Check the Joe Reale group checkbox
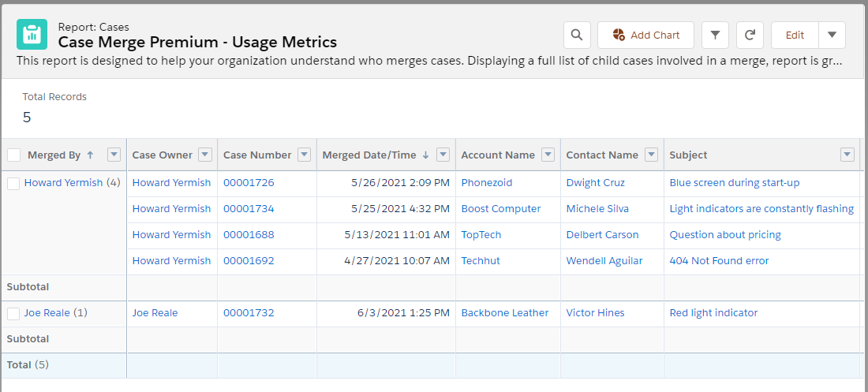 [13, 314]
